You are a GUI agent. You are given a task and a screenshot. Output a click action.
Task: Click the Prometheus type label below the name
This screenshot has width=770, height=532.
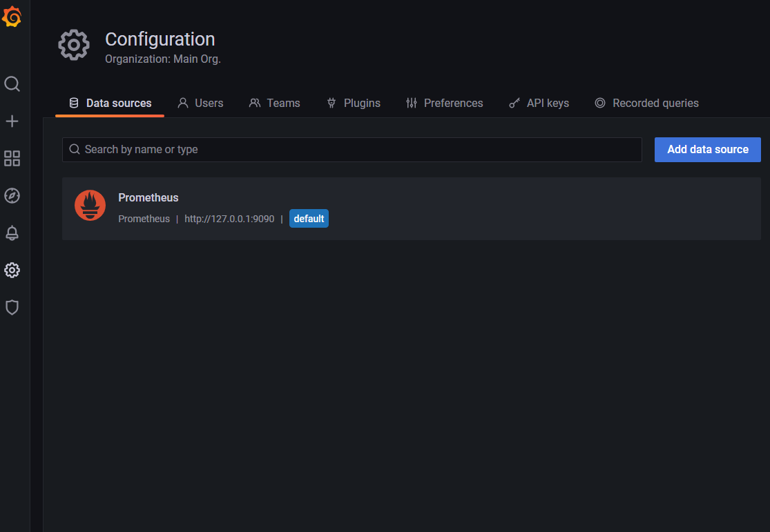[x=144, y=219]
